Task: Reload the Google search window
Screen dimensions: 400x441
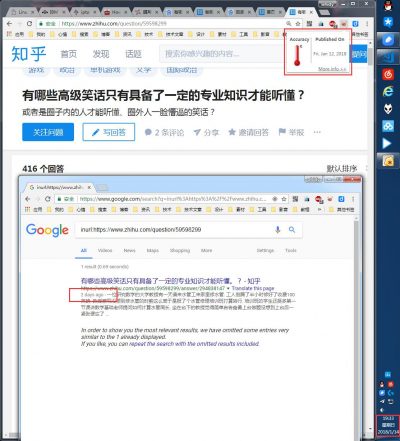Action: (48, 199)
